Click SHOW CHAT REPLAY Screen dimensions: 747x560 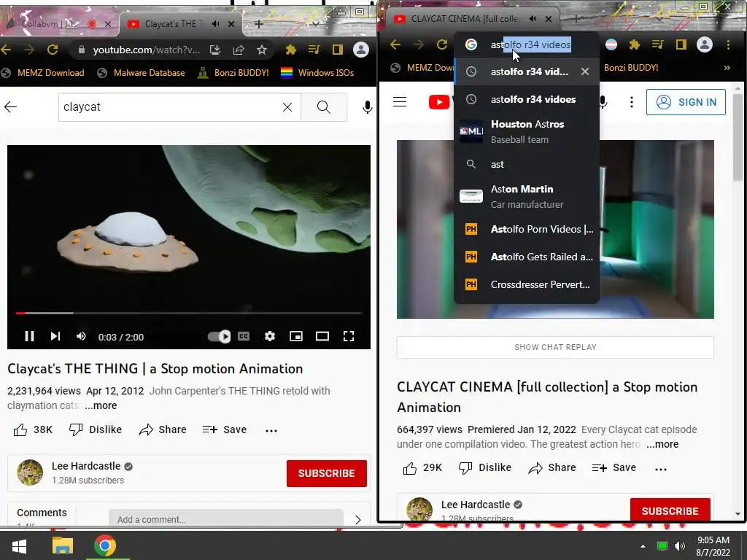click(x=555, y=347)
